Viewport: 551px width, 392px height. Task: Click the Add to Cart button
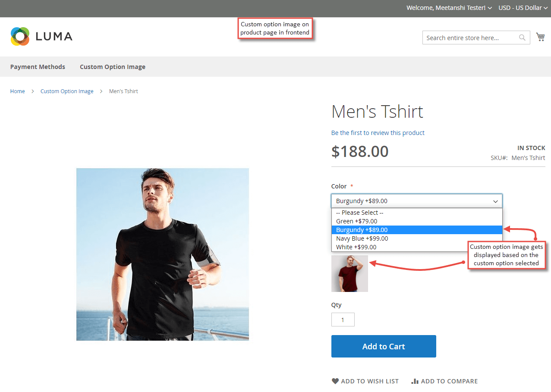point(383,346)
